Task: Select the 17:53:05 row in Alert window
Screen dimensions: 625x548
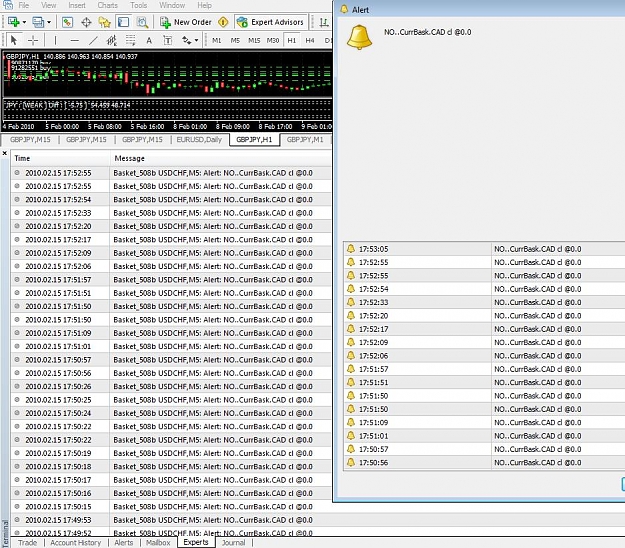Action: click(x=484, y=249)
